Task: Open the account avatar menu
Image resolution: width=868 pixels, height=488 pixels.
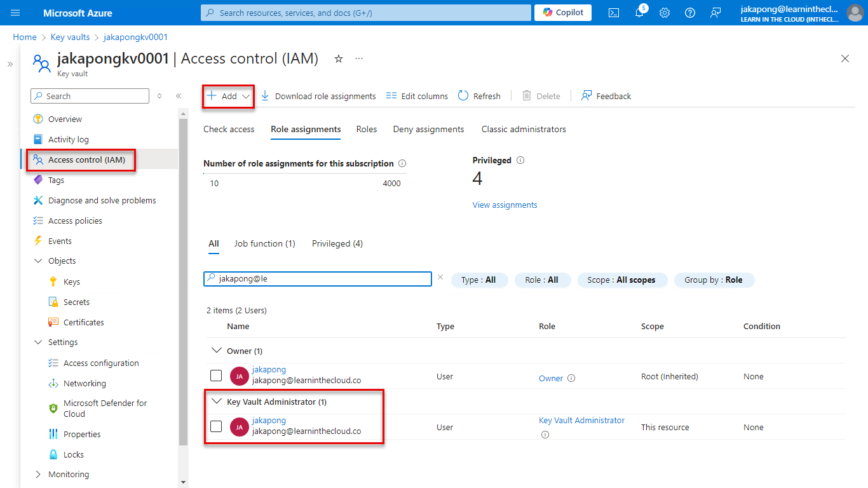Action: (x=855, y=13)
